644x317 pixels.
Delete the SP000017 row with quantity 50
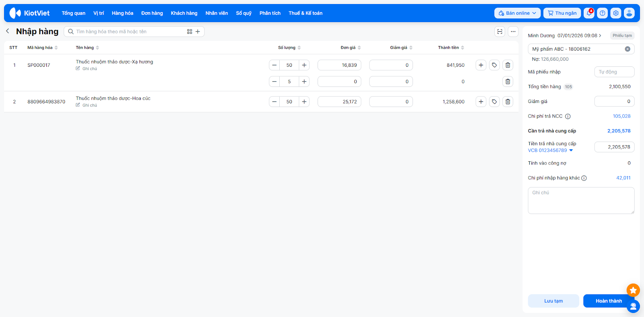click(x=508, y=65)
